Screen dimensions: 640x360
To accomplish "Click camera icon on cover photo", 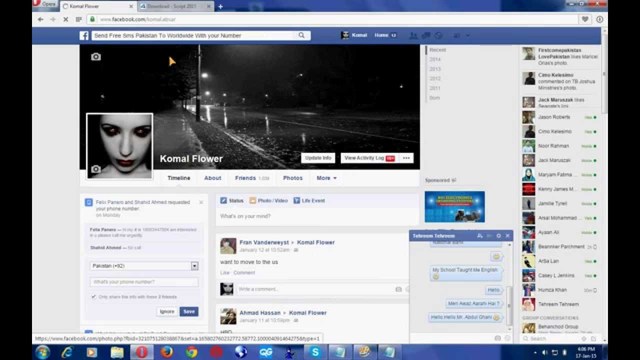I will coord(96,57).
